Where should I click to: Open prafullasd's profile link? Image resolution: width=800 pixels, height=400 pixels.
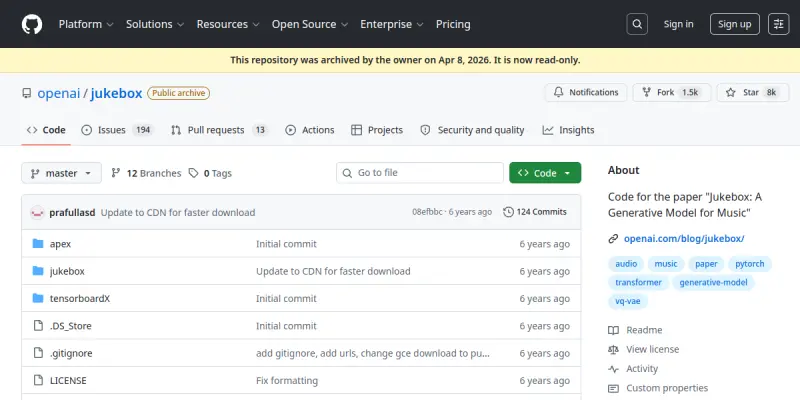tap(72, 212)
